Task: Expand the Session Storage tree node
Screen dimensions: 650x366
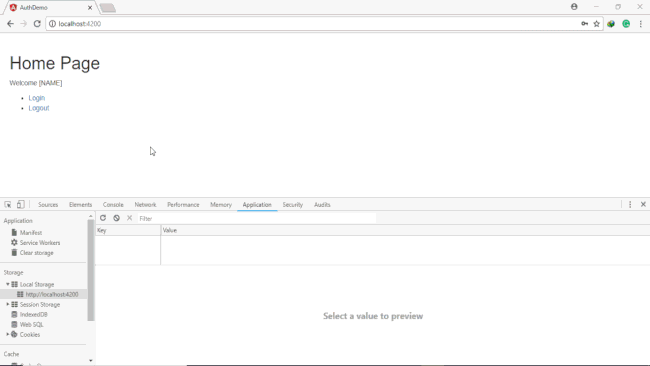Action: pos(7,304)
